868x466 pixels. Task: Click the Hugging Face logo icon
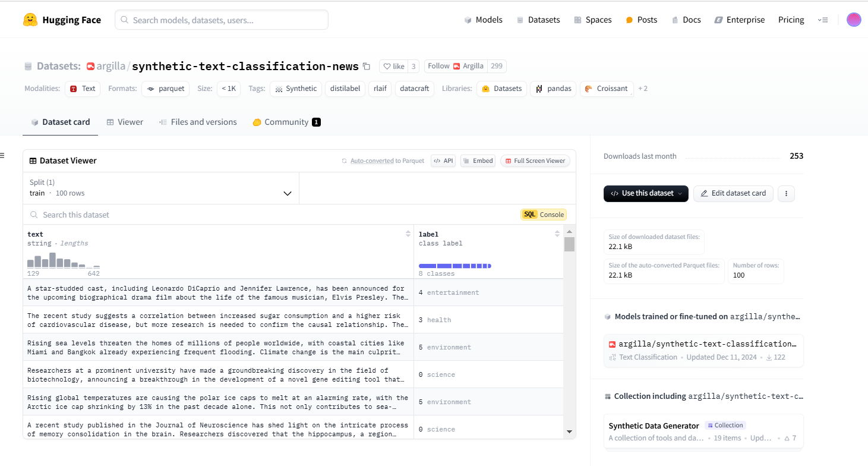tap(30, 20)
